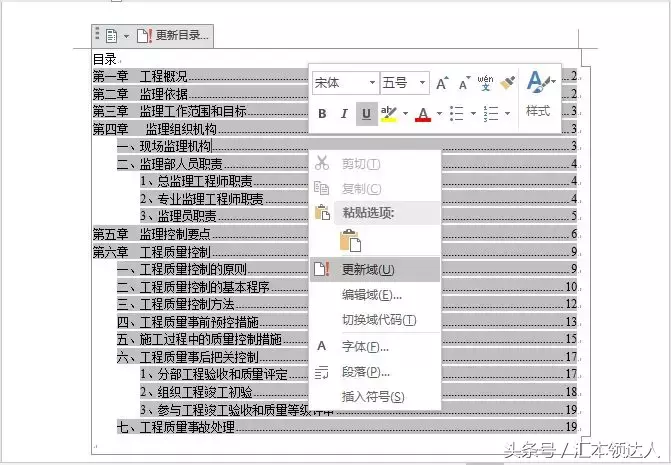Choose 更新域(U) from context menu
This screenshot has width=671, height=465.
tap(367, 270)
